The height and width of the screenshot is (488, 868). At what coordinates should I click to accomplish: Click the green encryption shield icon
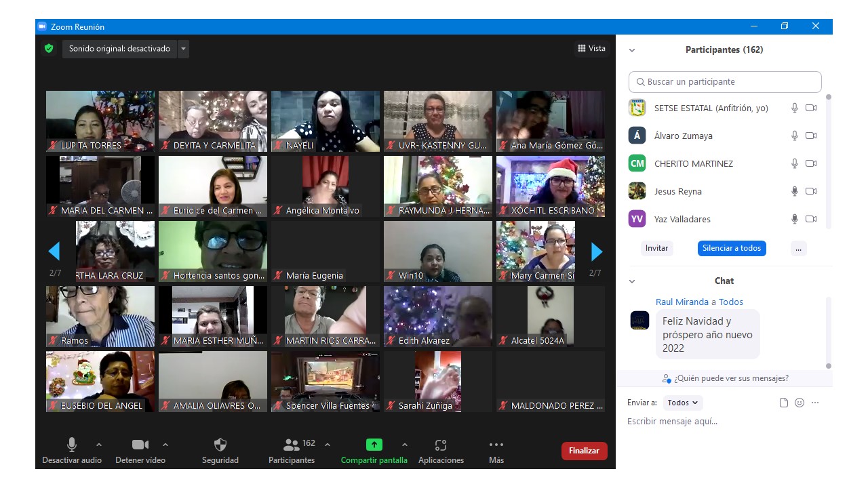(x=49, y=48)
